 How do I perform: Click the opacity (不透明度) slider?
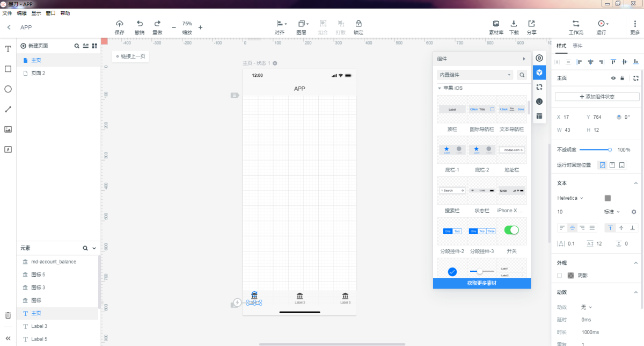pos(595,149)
